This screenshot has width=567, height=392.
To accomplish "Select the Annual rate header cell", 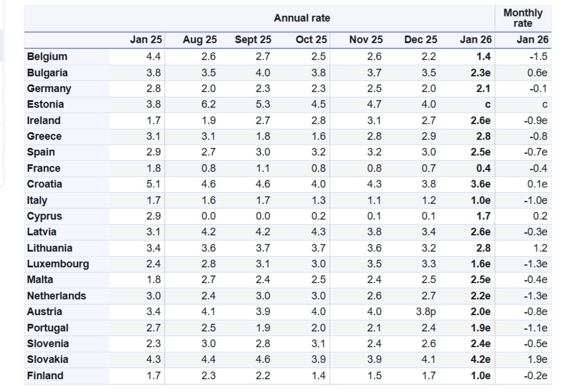I will coord(302,18).
